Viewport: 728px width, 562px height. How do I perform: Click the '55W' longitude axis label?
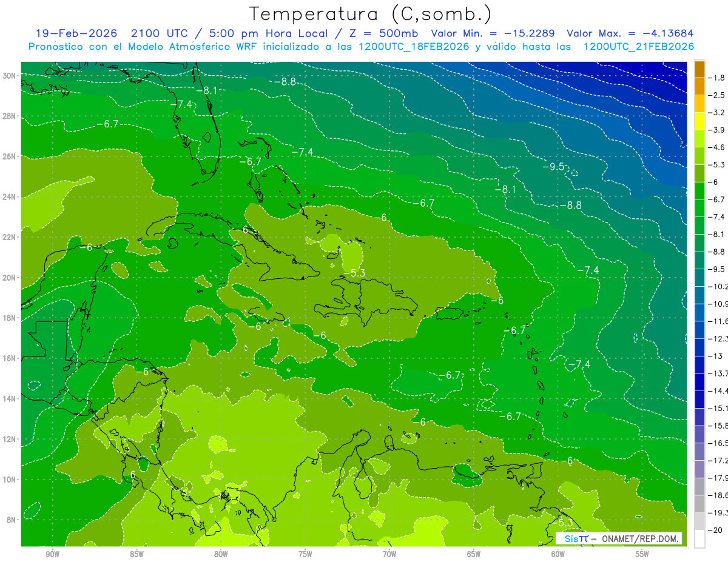[x=642, y=554]
